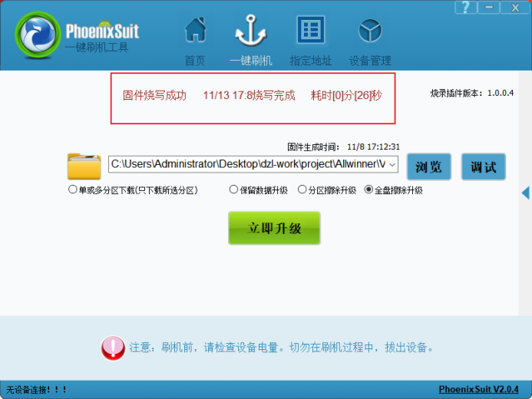Expand the side panel with blue arrow

tap(526, 193)
